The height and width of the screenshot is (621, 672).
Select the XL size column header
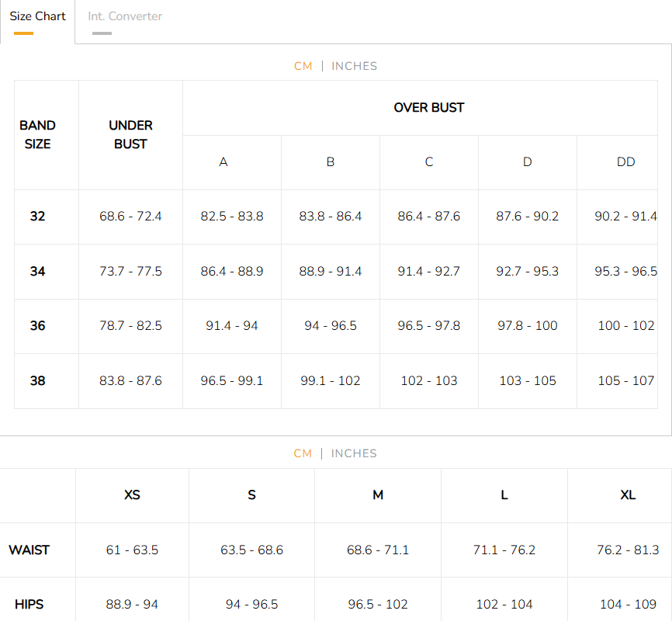coord(628,495)
